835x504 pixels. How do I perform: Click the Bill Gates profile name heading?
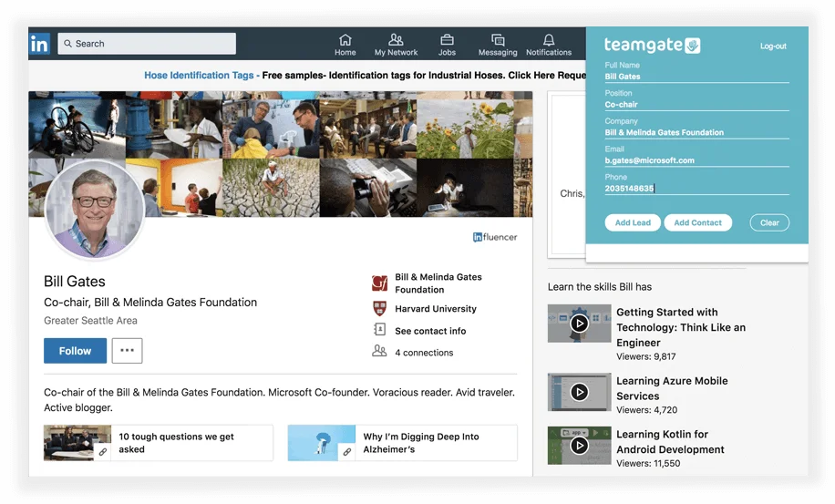(x=75, y=281)
